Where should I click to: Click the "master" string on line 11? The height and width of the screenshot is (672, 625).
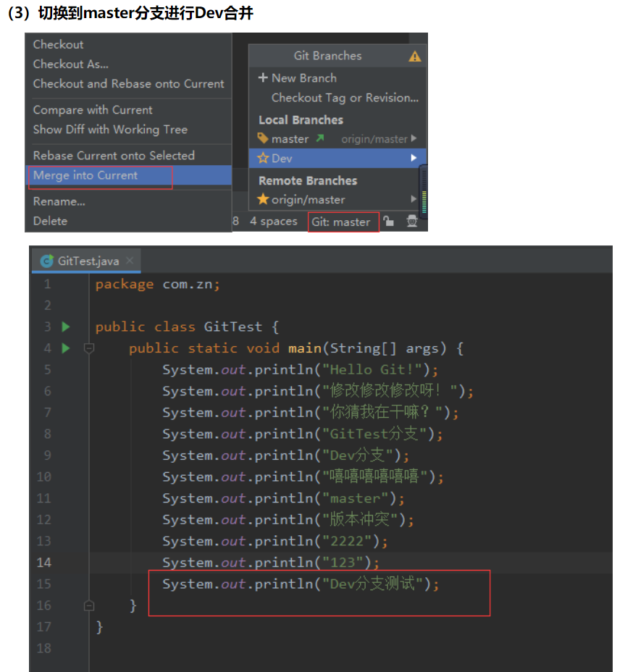point(355,498)
